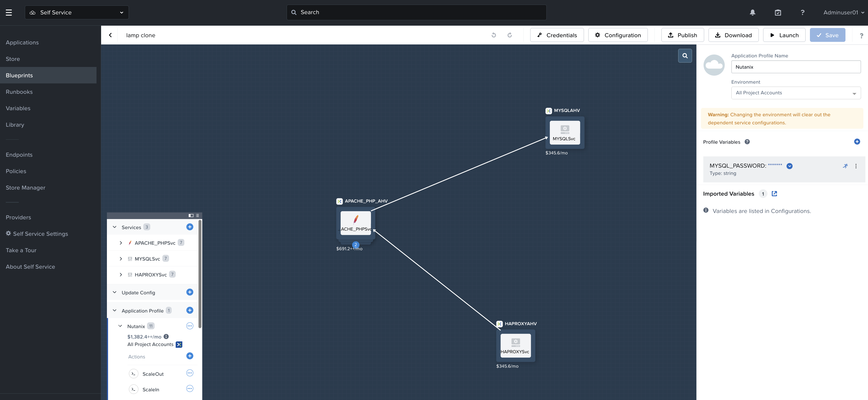Open the Self Service app switcher dropdown
868x400 pixels.
(77, 12)
